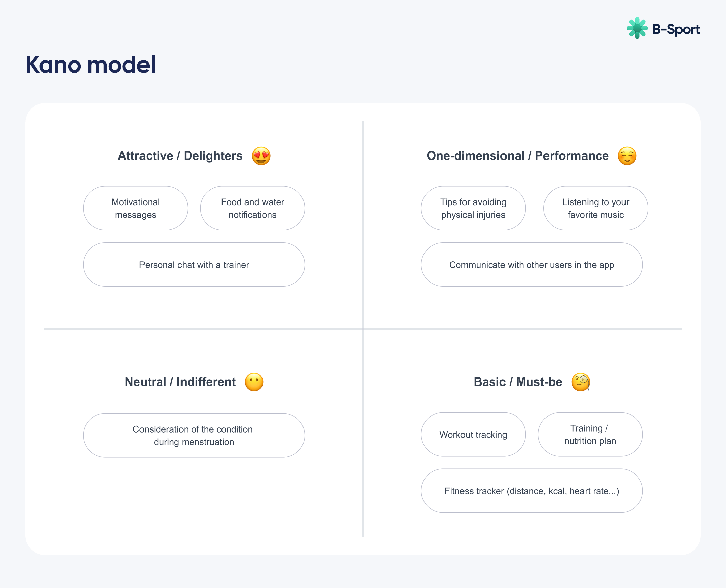Click the Neutral / Indifferent heading
The width and height of the screenshot is (726, 588).
(180, 382)
